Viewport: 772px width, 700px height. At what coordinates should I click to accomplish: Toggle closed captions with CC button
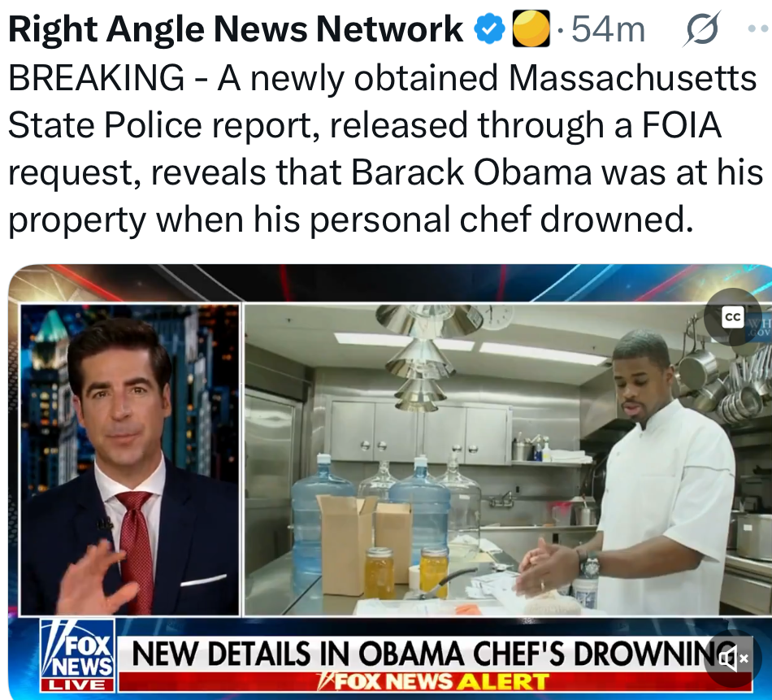(732, 317)
